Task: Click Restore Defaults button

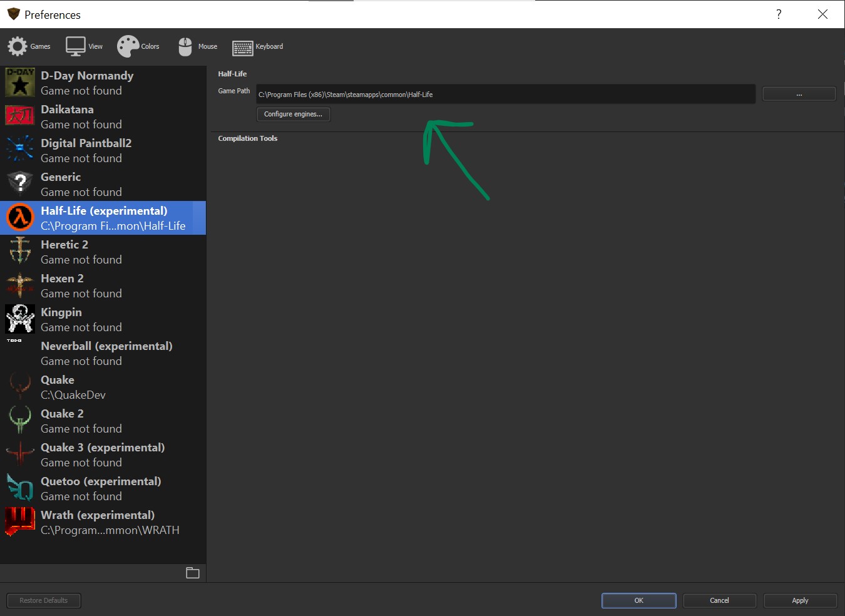Action: (x=44, y=600)
